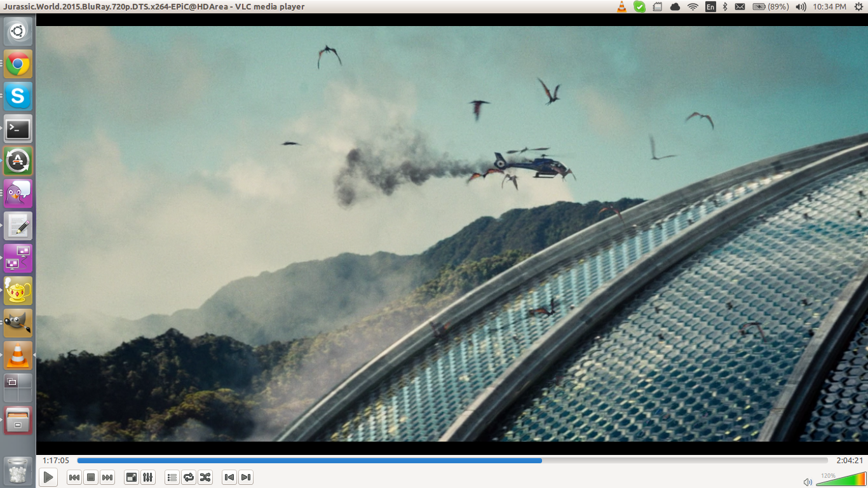Screen dimensions: 868x488
Task: Click the elapsed time 1:17:05 label
Action: coord(56,461)
